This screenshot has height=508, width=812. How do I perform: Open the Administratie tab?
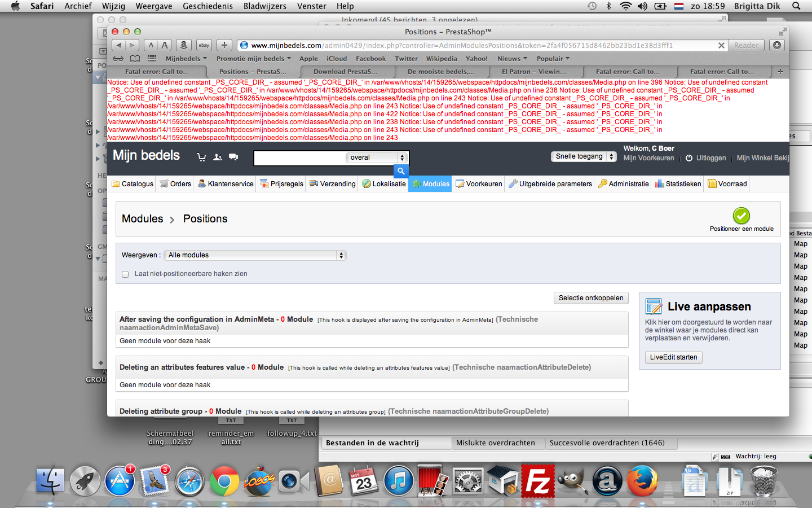coord(624,184)
